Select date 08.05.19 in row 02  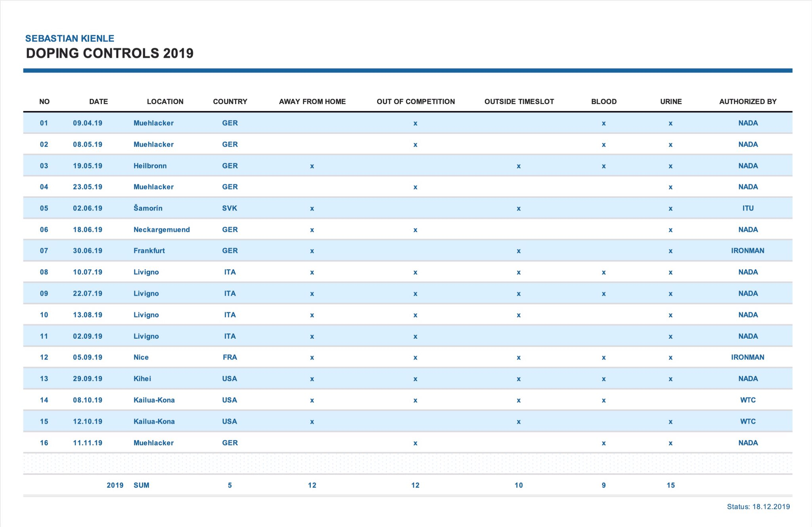point(88,144)
